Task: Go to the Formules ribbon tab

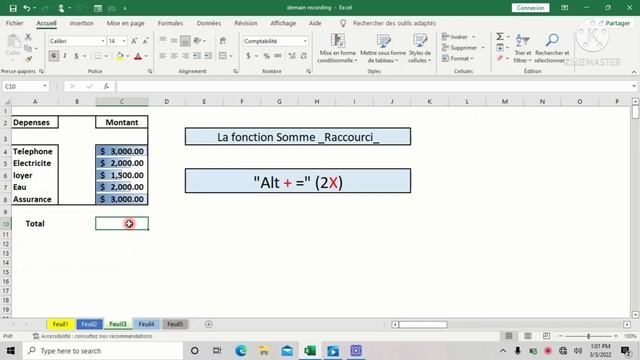Action: click(170, 23)
